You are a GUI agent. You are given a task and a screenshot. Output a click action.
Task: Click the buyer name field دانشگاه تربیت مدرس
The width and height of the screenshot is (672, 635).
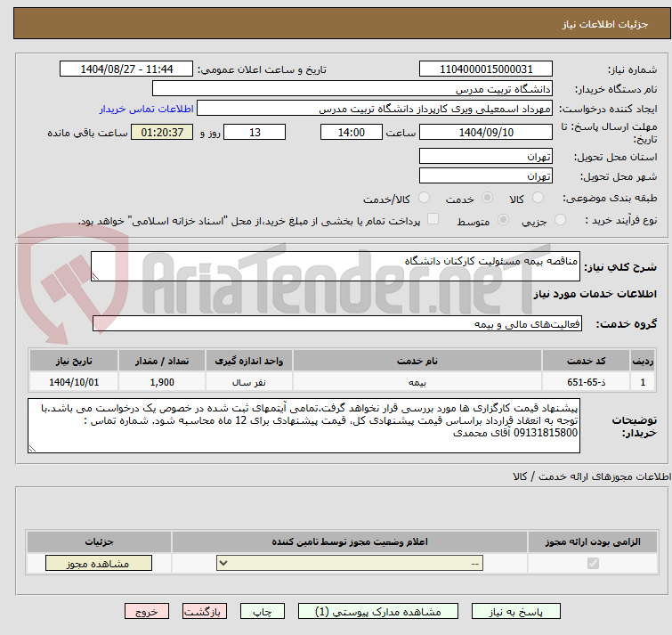(x=352, y=89)
